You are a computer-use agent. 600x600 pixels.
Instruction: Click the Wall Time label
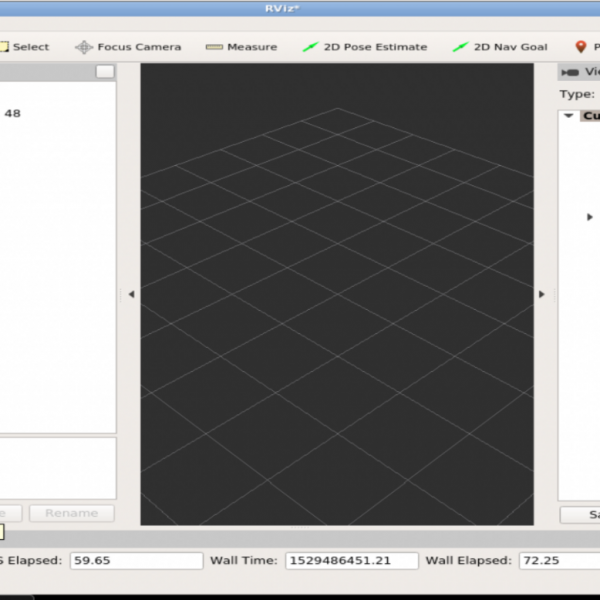point(244,561)
